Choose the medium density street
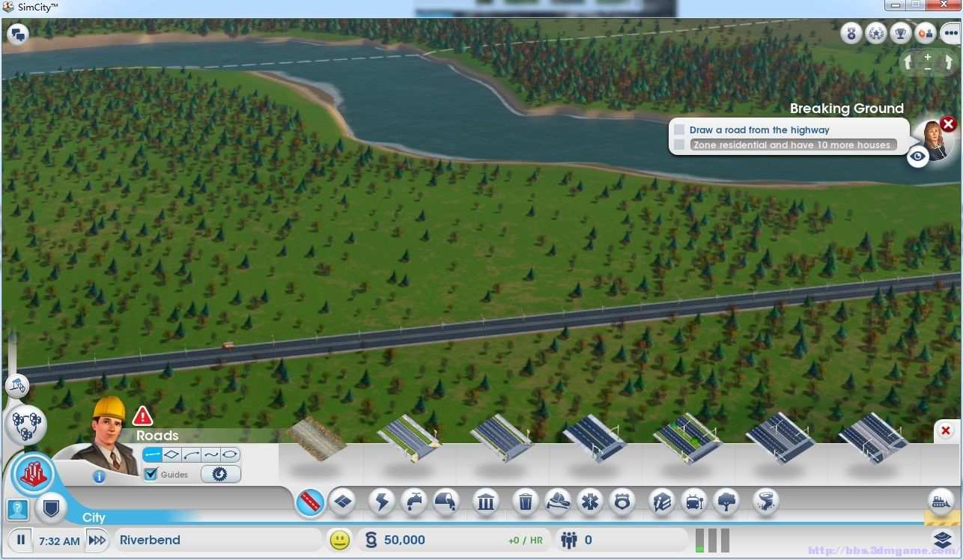This screenshot has width=963, height=560. click(502, 439)
